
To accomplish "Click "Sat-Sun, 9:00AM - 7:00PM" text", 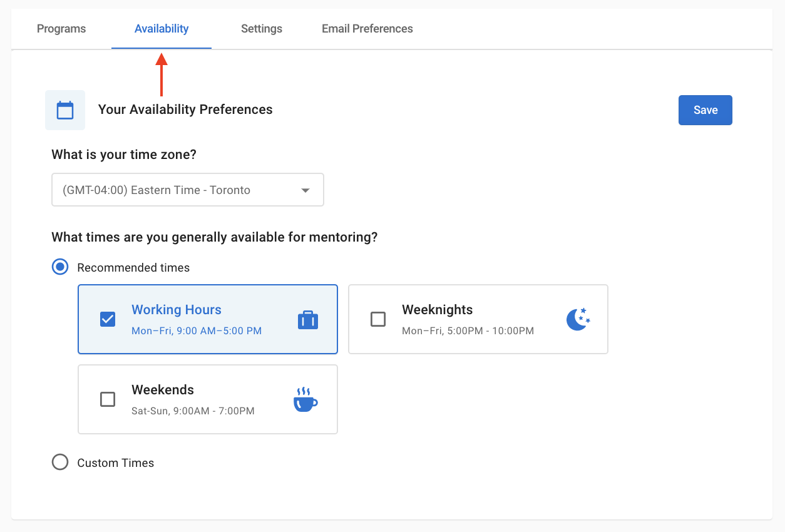I will point(193,411).
